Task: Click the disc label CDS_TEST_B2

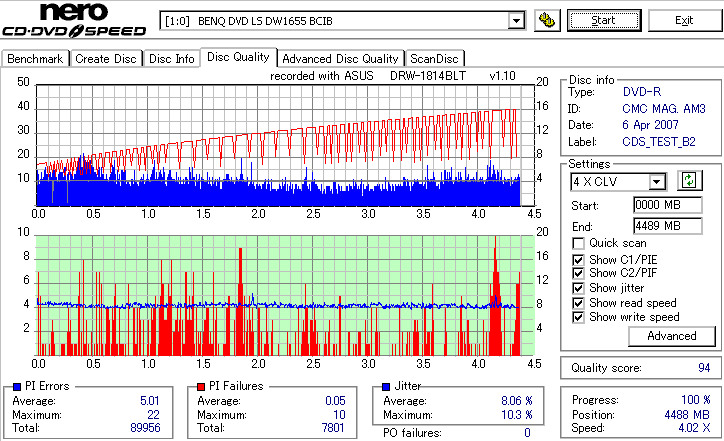Action: tap(658, 142)
